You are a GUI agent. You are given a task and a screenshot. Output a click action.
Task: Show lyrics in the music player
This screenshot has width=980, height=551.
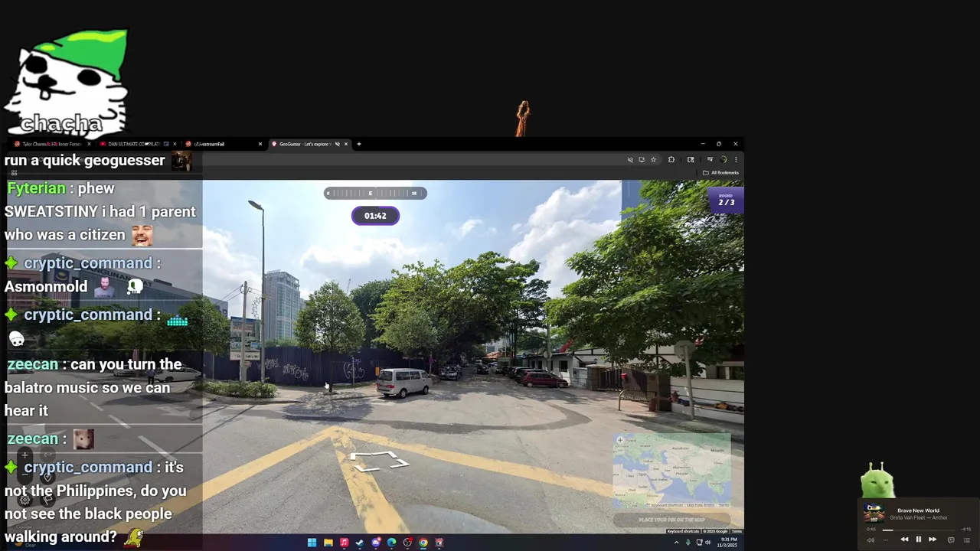[x=951, y=540]
